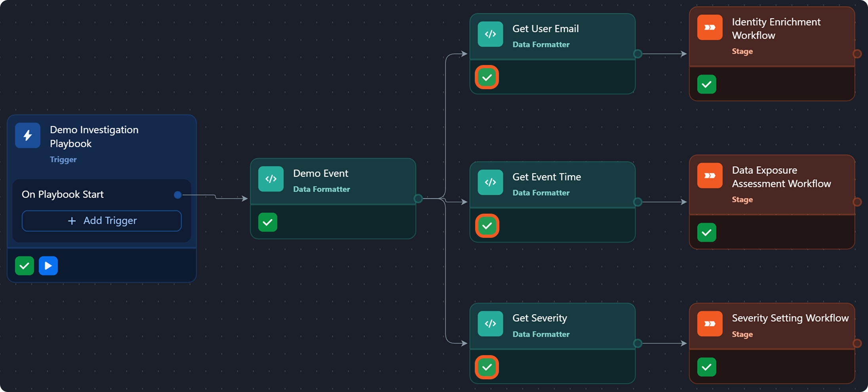
Task: Toggle the highlighted checkmark on Get User Email
Action: click(x=487, y=77)
